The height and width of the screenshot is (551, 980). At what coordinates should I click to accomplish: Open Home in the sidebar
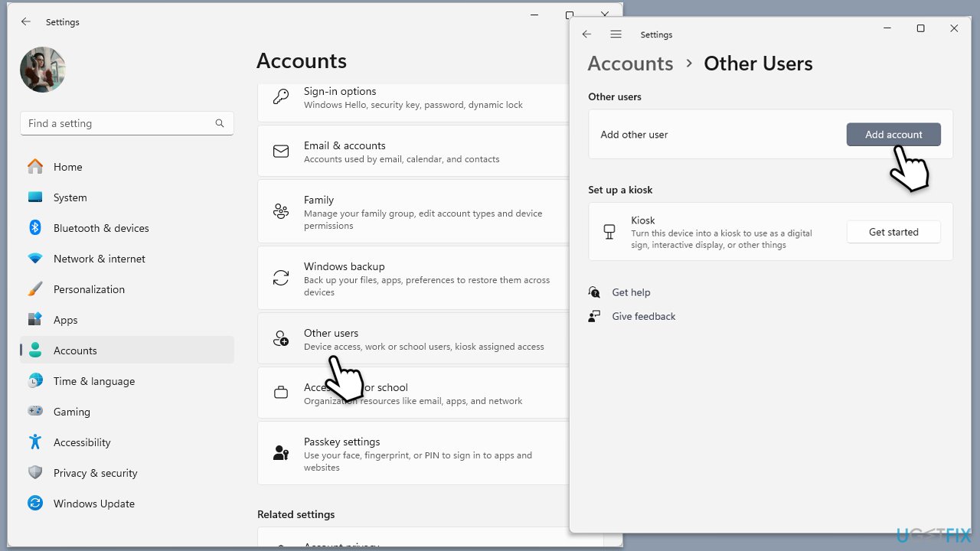click(x=127, y=167)
